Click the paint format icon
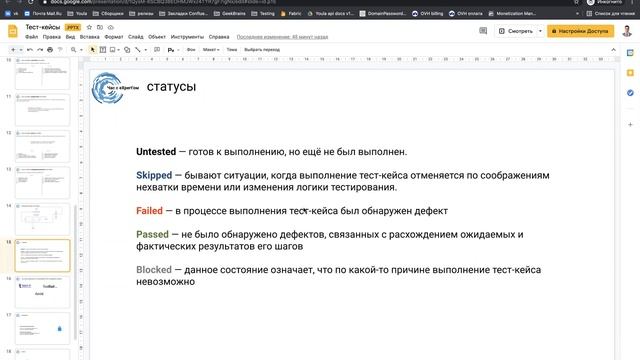This screenshot has height=360, width=640. pyautogui.click(x=60, y=50)
